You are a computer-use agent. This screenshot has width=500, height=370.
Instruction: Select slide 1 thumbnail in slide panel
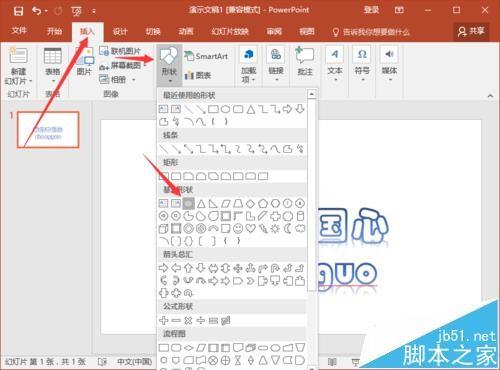coord(48,130)
